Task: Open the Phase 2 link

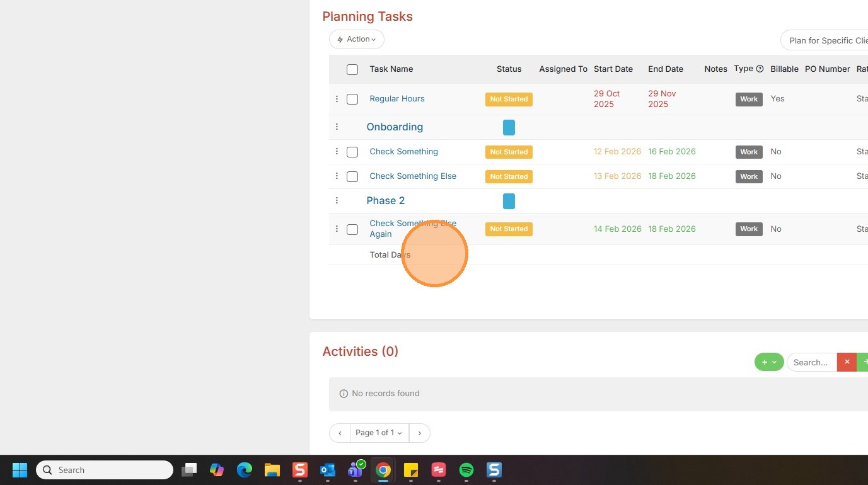Action: pyautogui.click(x=386, y=200)
